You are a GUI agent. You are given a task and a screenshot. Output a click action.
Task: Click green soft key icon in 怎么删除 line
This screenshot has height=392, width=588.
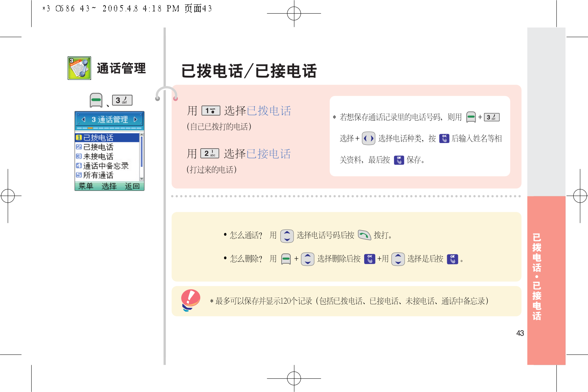pos(286,259)
